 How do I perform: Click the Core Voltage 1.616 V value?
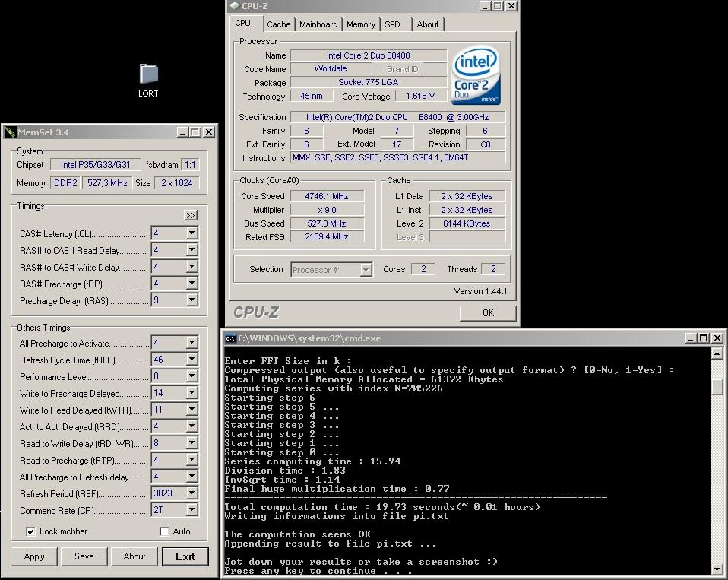[420, 96]
